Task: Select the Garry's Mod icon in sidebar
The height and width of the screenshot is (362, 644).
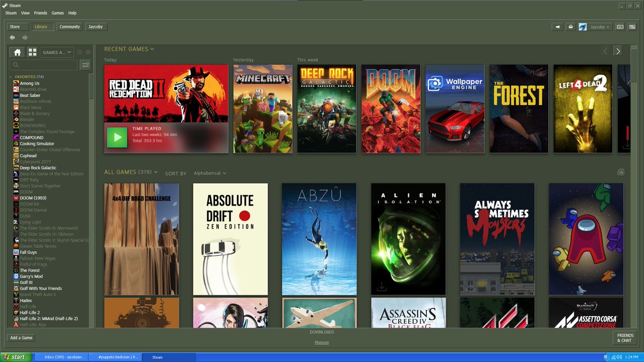Action: coord(16,276)
